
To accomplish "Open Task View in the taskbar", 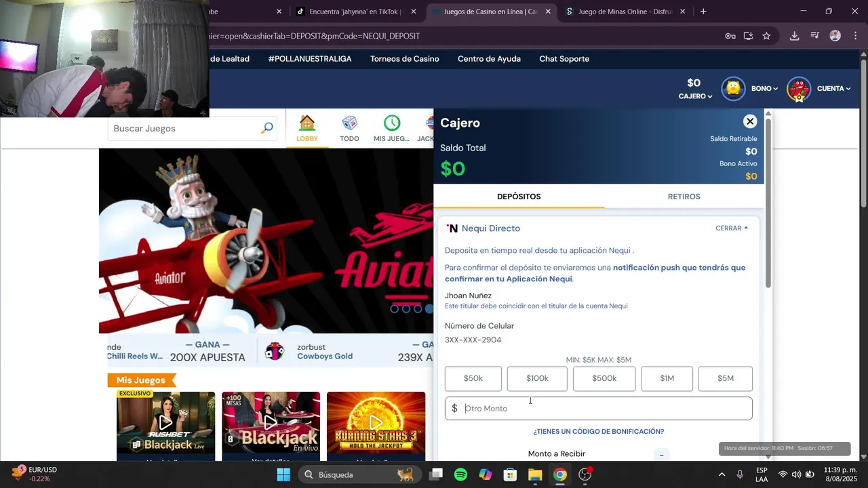I will (436, 474).
